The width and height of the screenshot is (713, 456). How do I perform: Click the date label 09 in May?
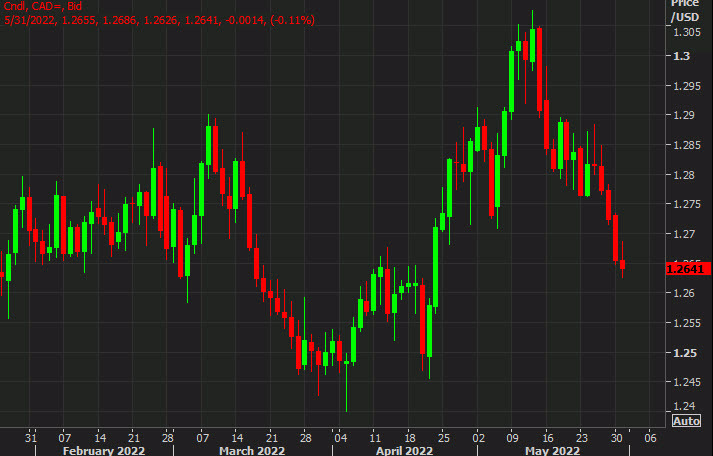512,438
